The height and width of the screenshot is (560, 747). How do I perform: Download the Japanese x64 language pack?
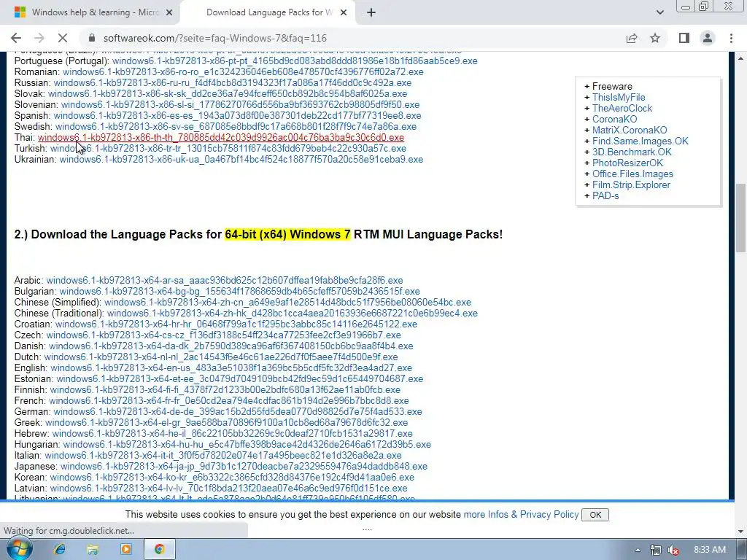point(244,467)
